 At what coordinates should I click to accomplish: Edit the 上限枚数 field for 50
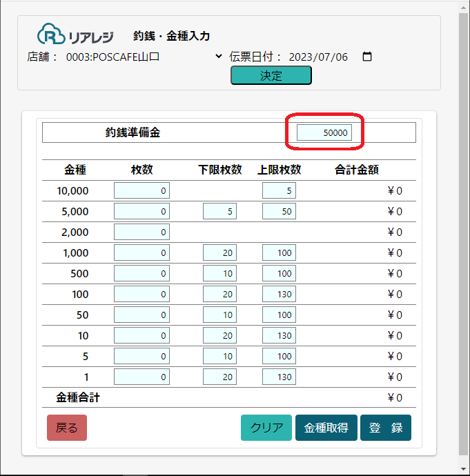coord(279,315)
